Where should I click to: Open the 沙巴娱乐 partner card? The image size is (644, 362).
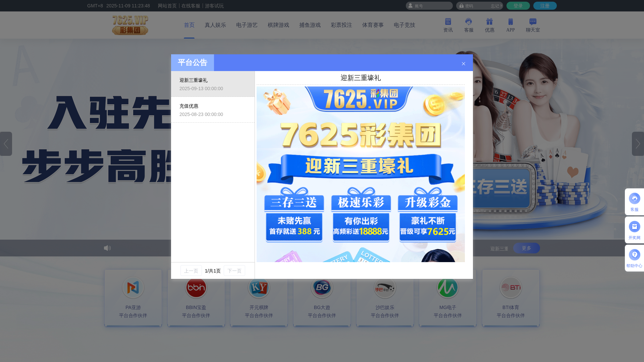pyautogui.click(x=385, y=298)
